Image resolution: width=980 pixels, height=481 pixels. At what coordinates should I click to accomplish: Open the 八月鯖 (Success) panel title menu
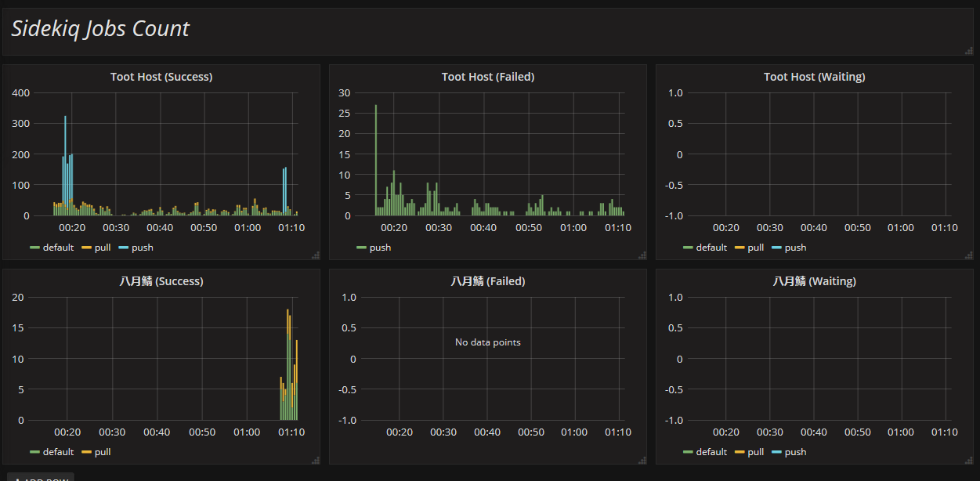[x=161, y=281]
